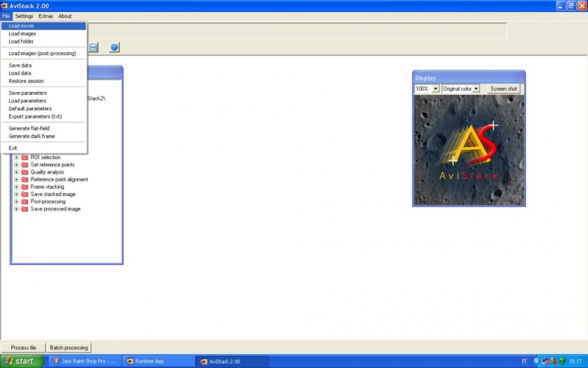
Task: Open the Extras menu
Action: [x=45, y=16]
